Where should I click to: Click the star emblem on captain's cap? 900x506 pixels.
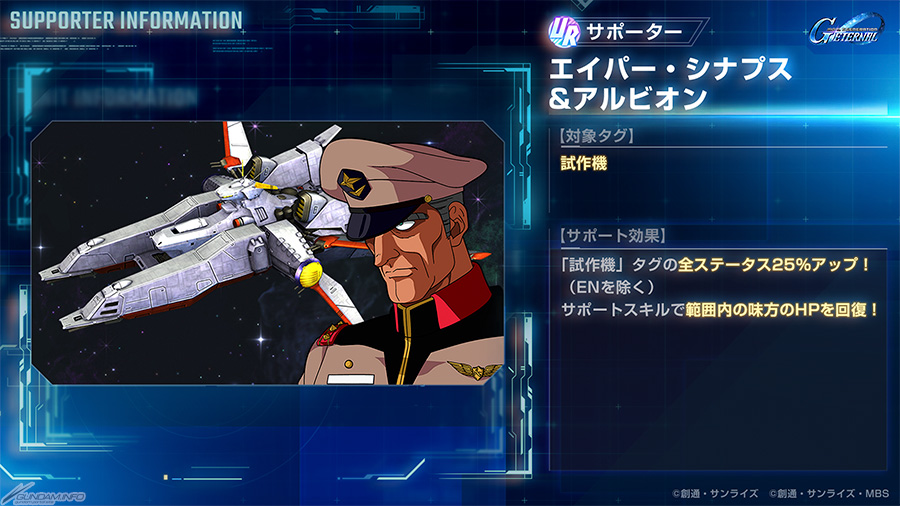[354, 184]
